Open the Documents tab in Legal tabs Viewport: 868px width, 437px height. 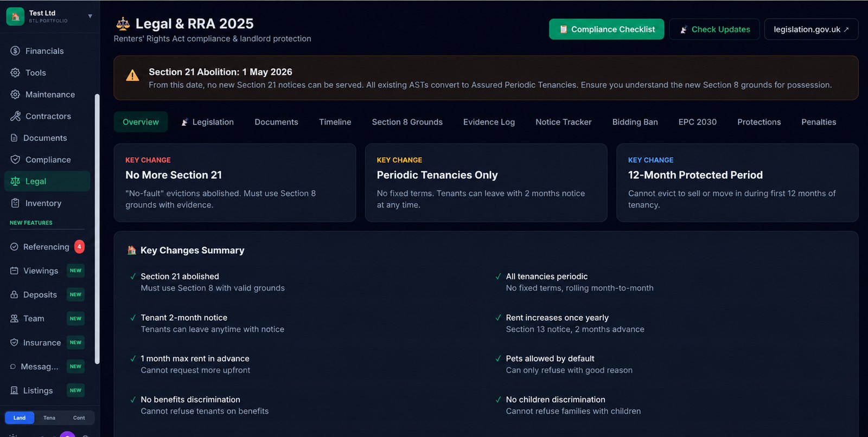pyautogui.click(x=277, y=122)
